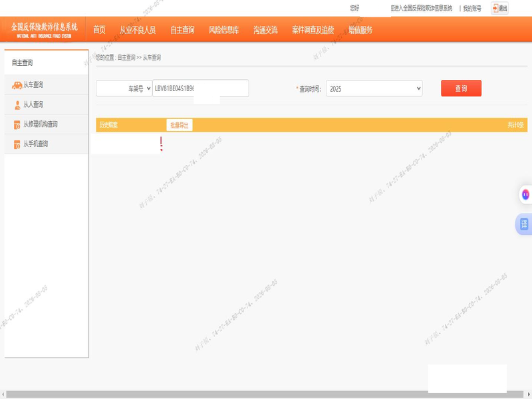This screenshot has height=399, width=532.
Task: Select 从修理机构查询 in the sidebar
Action: pos(47,124)
